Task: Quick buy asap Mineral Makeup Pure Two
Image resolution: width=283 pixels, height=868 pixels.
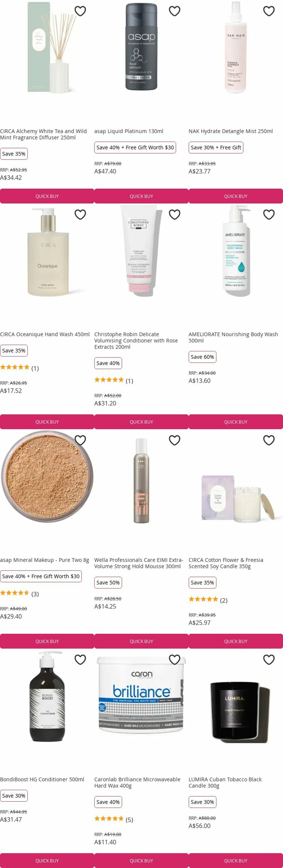Action: 47,641
